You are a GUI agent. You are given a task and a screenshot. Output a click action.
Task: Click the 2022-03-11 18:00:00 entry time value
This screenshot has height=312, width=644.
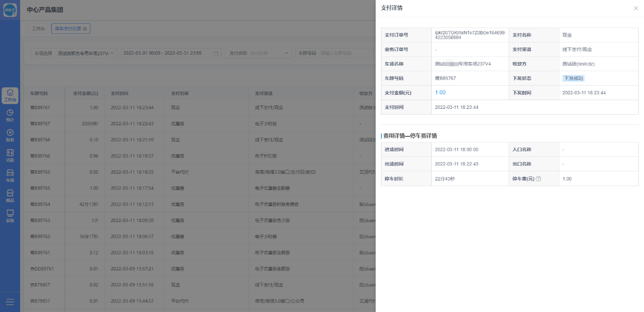click(456, 149)
